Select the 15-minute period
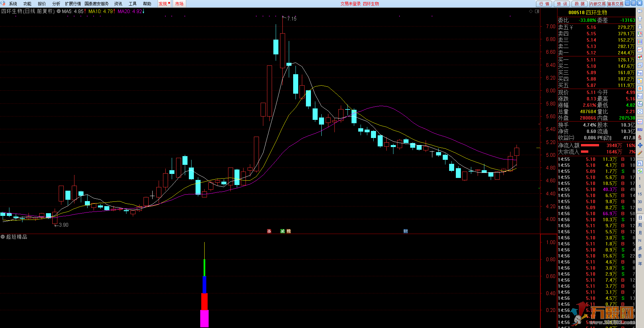 pyautogui.click(x=640, y=194)
